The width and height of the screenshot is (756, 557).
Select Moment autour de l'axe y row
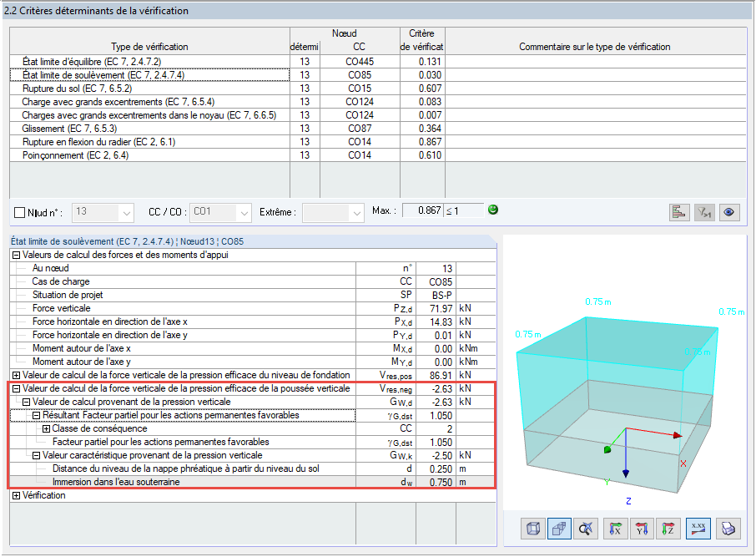(x=253, y=362)
